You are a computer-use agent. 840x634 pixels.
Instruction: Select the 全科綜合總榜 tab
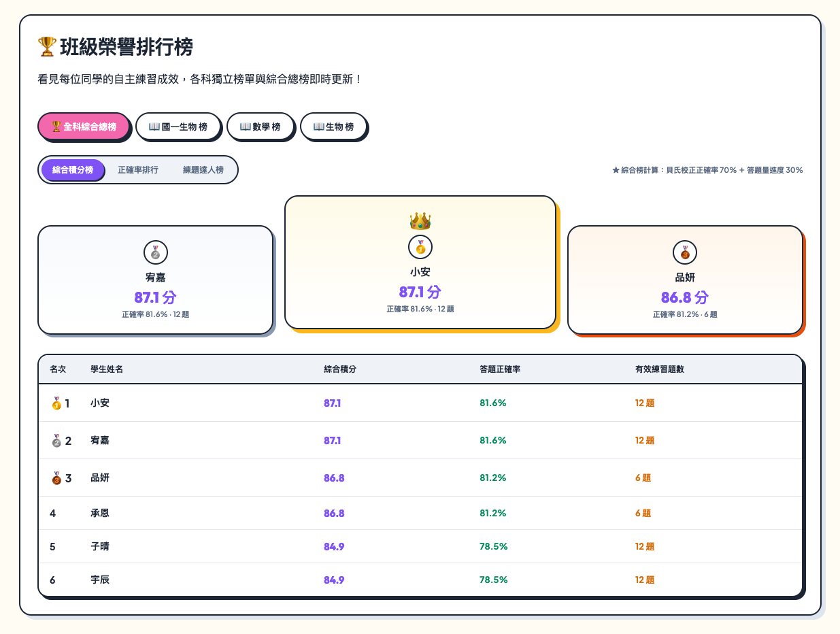pos(83,127)
